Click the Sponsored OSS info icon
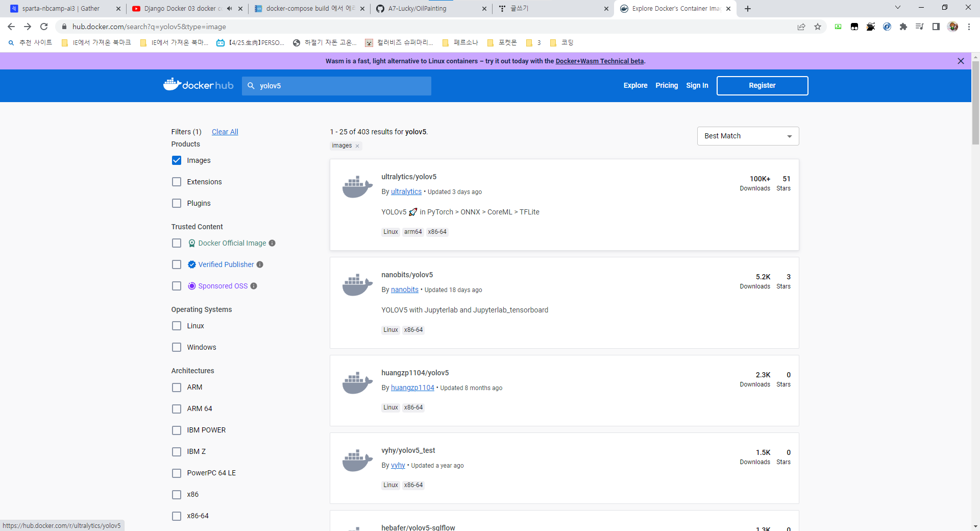 pyautogui.click(x=254, y=286)
